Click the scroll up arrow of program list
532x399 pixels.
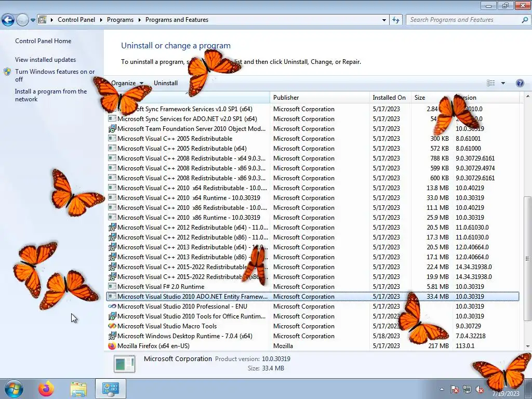(x=528, y=97)
